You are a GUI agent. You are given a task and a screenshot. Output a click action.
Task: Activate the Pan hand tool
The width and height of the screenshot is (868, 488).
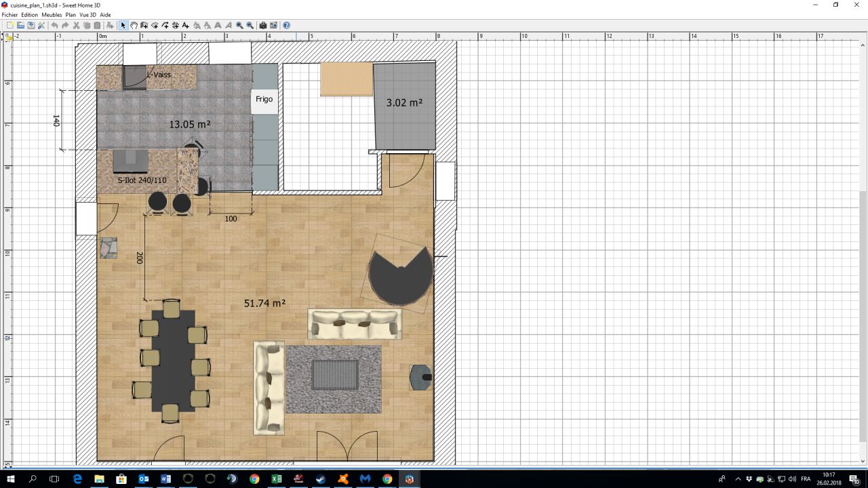134,25
